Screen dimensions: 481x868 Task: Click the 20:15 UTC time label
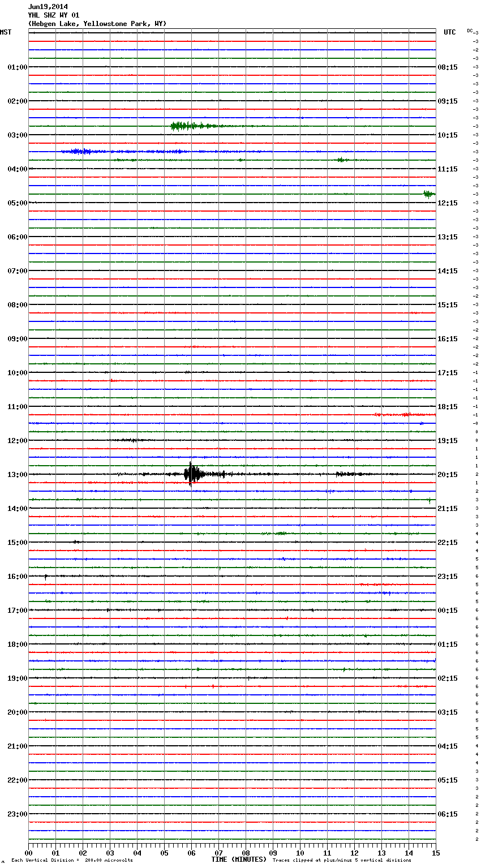click(448, 475)
